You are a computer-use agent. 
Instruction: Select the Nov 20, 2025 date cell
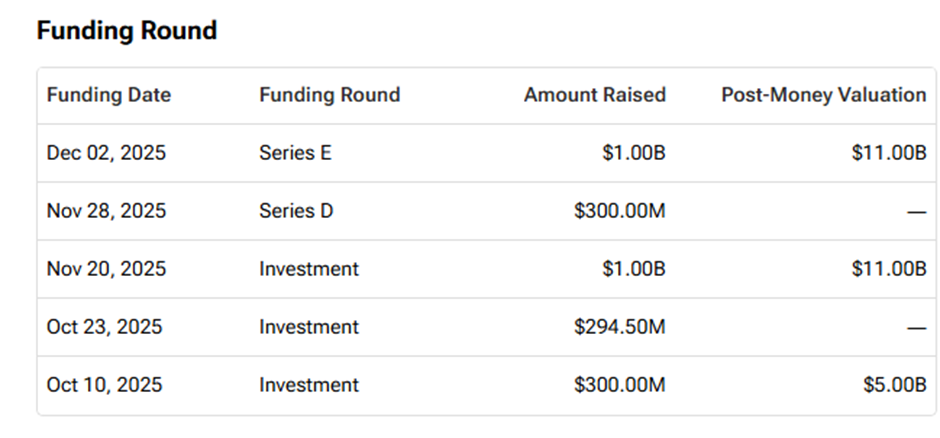[x=106, y=269]
